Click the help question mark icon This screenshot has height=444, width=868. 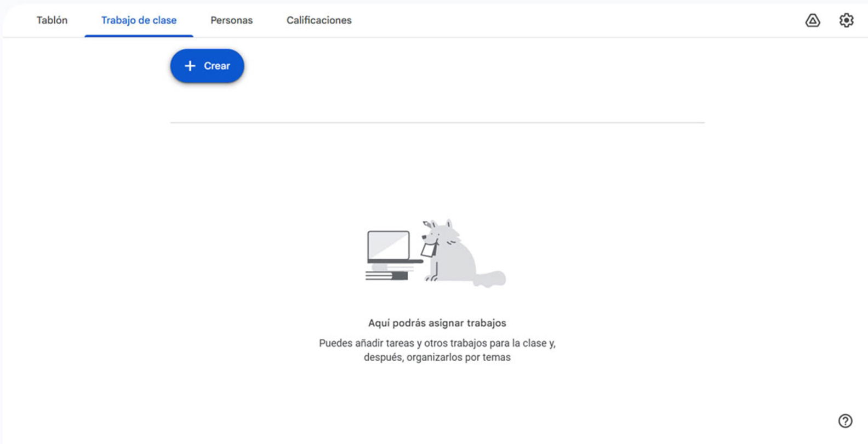(x=845, y=421)
